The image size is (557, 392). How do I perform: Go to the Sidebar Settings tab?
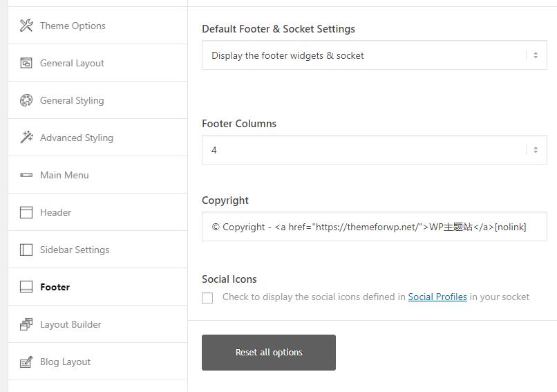coord(75,250)
